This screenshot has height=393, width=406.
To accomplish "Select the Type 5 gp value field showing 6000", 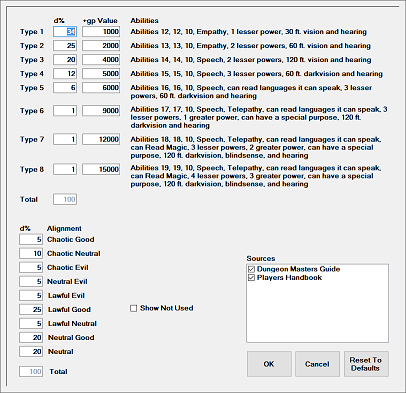I will point(101,88).
